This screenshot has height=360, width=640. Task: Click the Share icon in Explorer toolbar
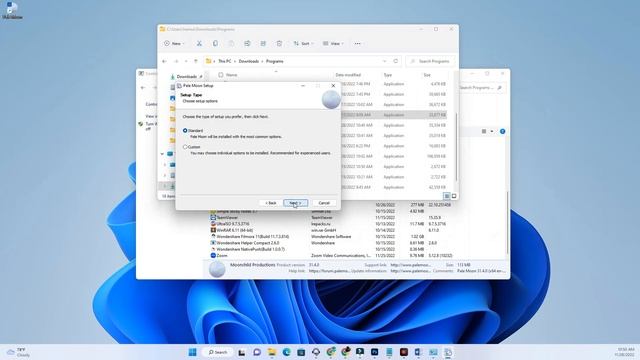click(263, 44)
